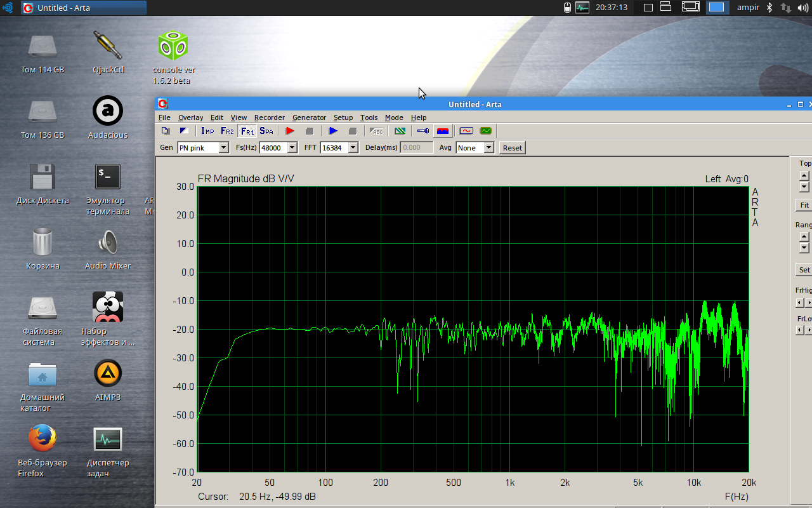Increase Top value with up arrow
The width and height of the screenshot is (812, 508).
pos(804,176)
